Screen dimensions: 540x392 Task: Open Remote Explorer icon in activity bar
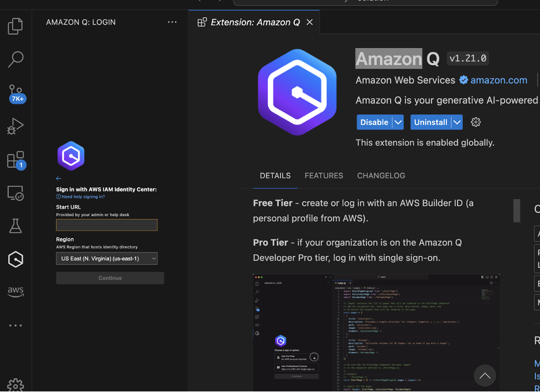[x=16, y=193]
